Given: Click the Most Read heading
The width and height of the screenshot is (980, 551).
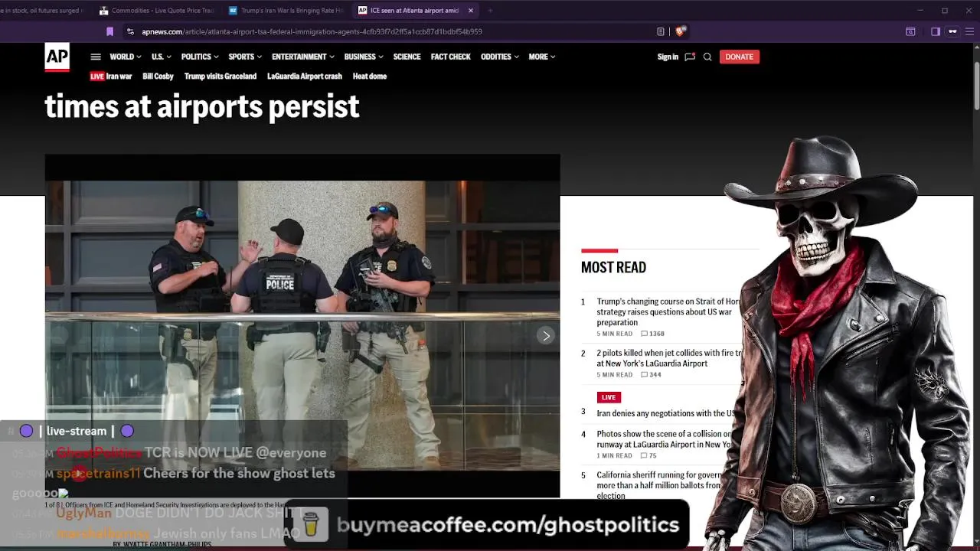Looking at the screenshot, I should [613, 267].
